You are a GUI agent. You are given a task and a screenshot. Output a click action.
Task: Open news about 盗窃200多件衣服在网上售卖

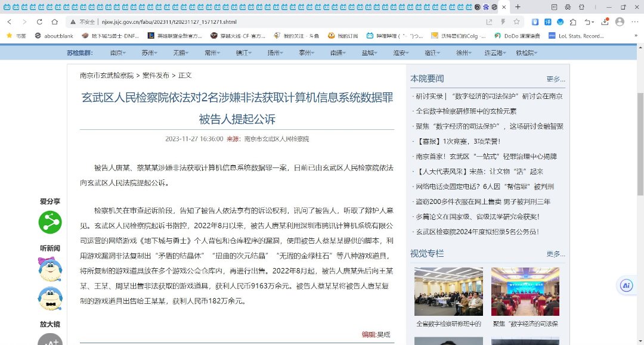483,201
